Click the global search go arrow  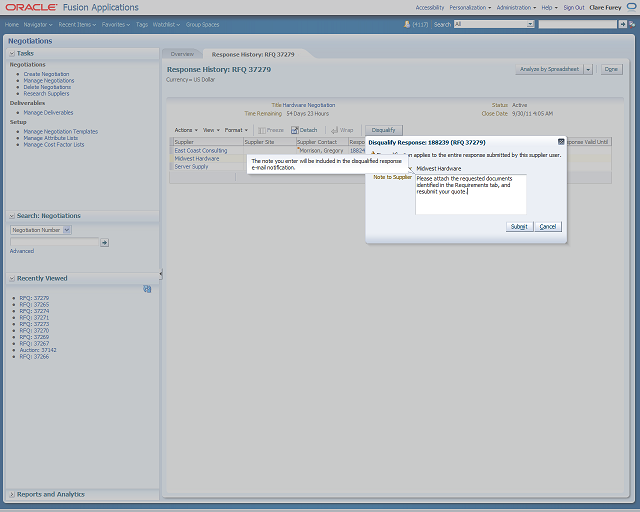click(x=622, y=24)
